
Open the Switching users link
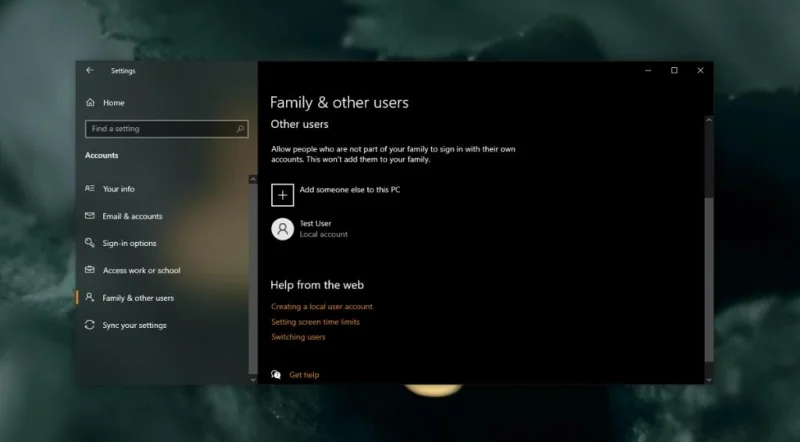[298, 337]
